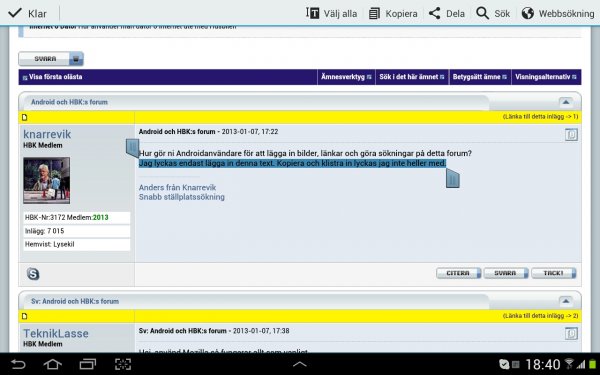Open TeknikLasse user profile
Screen dimensions: 600x375
[56, 334]
